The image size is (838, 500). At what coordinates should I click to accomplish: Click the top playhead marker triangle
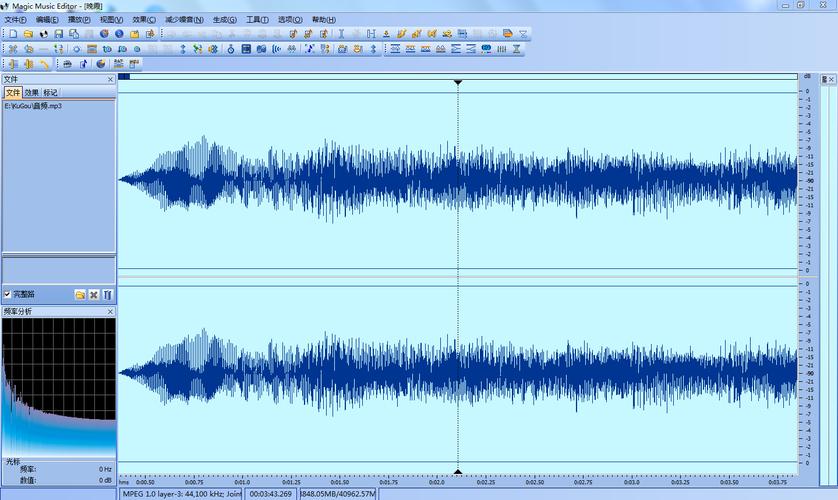coord(458,82)
